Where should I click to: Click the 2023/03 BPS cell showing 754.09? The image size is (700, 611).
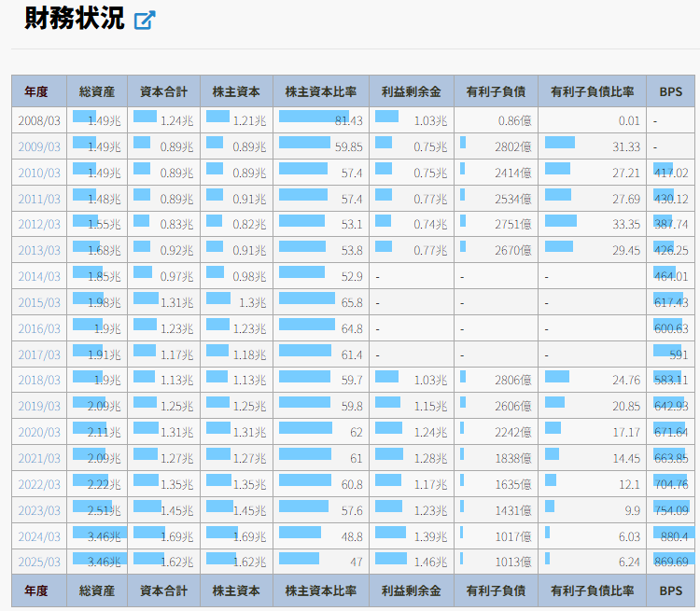[670, 508]
